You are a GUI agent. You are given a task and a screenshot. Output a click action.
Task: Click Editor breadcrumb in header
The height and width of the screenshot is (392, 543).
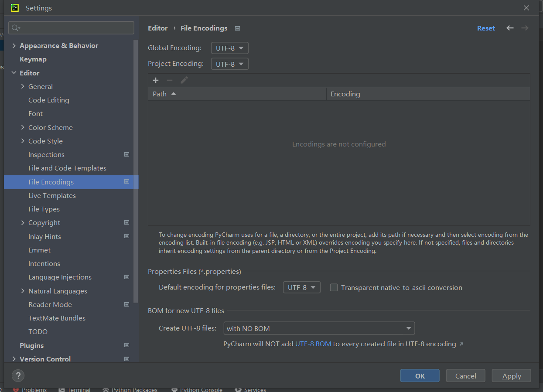click(x=157, y=28)
